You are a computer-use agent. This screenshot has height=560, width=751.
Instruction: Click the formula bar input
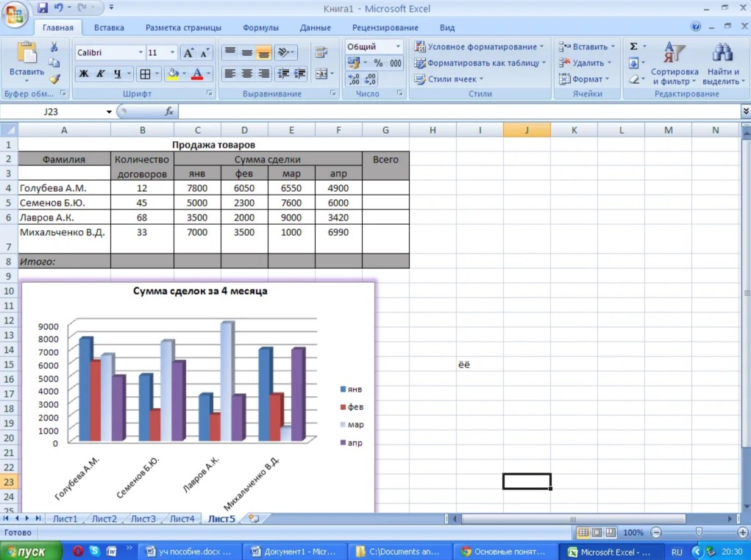coord(458,112)
